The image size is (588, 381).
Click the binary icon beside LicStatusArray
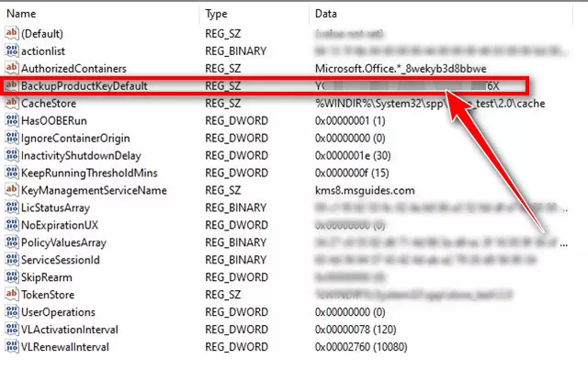pos(12,207)
